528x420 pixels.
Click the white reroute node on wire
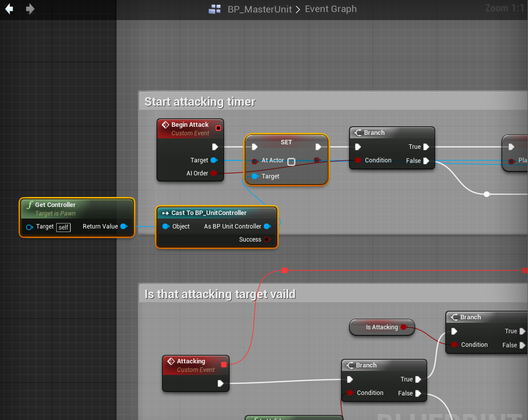tap(486, 194)
